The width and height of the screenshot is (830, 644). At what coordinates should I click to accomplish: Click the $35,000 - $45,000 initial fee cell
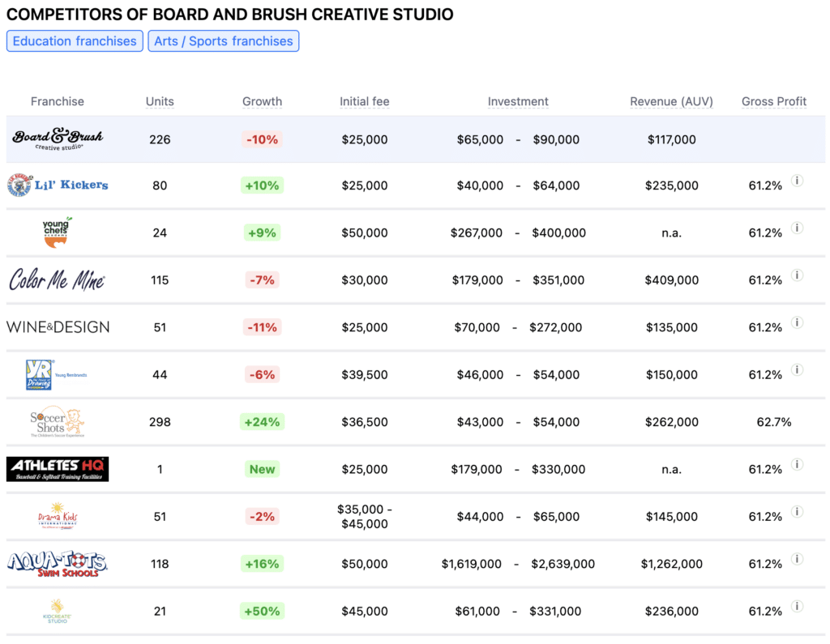(x=364, y=517)
